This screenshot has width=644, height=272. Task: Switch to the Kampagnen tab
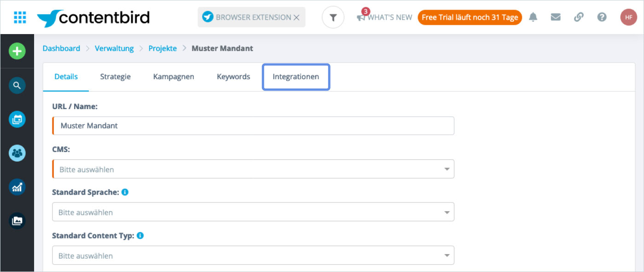[x=174, y=77]
